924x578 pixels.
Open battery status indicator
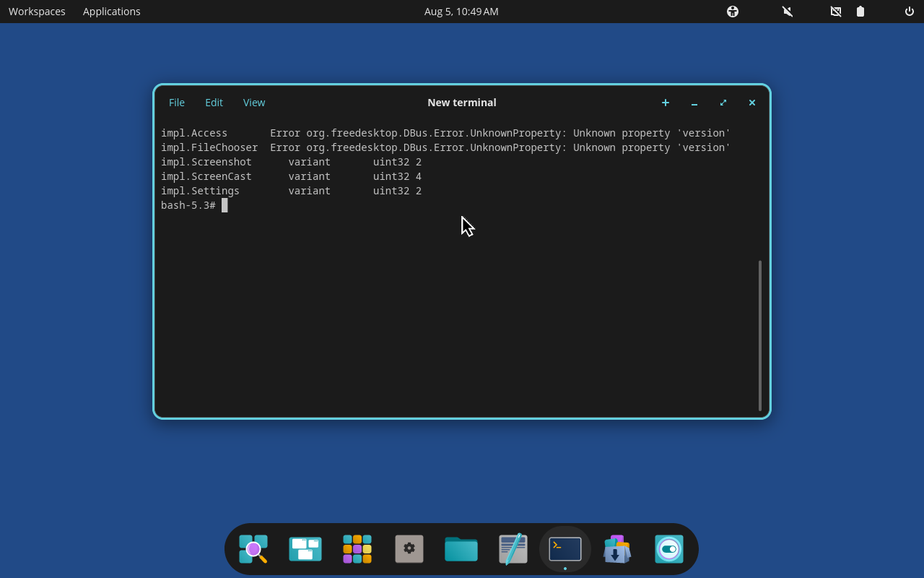click(x=860, y=12)
